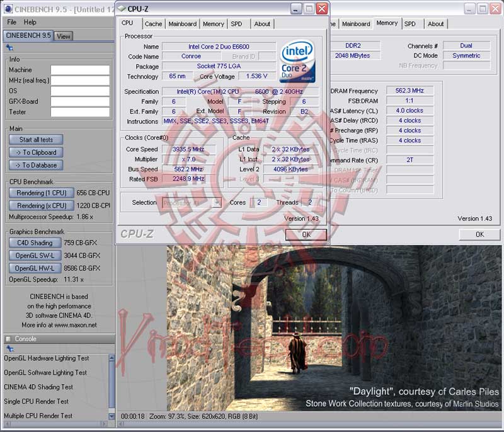Open the About tab in front CPU-Z
This screenshot has height=432, width=504.
262,24
